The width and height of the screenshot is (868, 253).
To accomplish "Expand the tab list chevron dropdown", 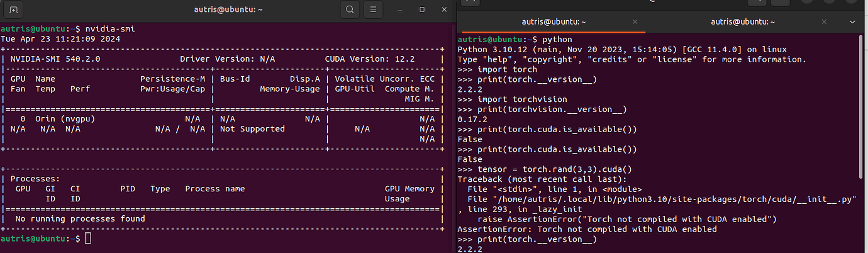I will (852, 21).
